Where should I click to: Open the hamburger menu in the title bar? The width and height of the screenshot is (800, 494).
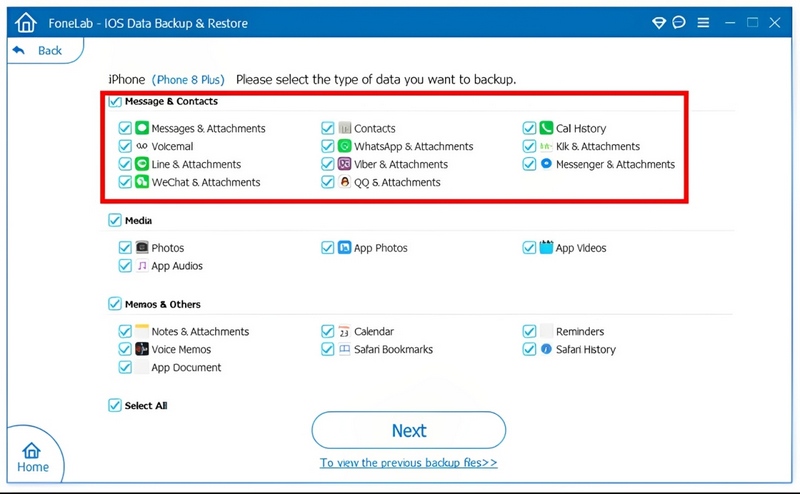click(x=704, y=22)
